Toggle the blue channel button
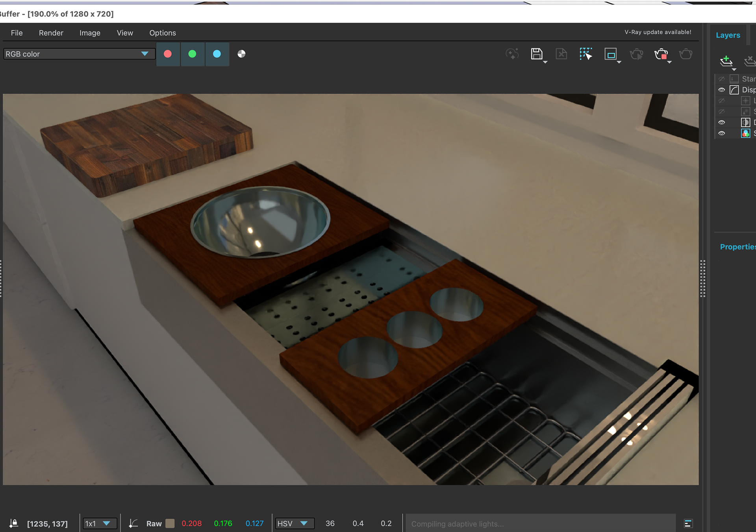The width and height of the screenshot is (756, 532). point(217,54)
